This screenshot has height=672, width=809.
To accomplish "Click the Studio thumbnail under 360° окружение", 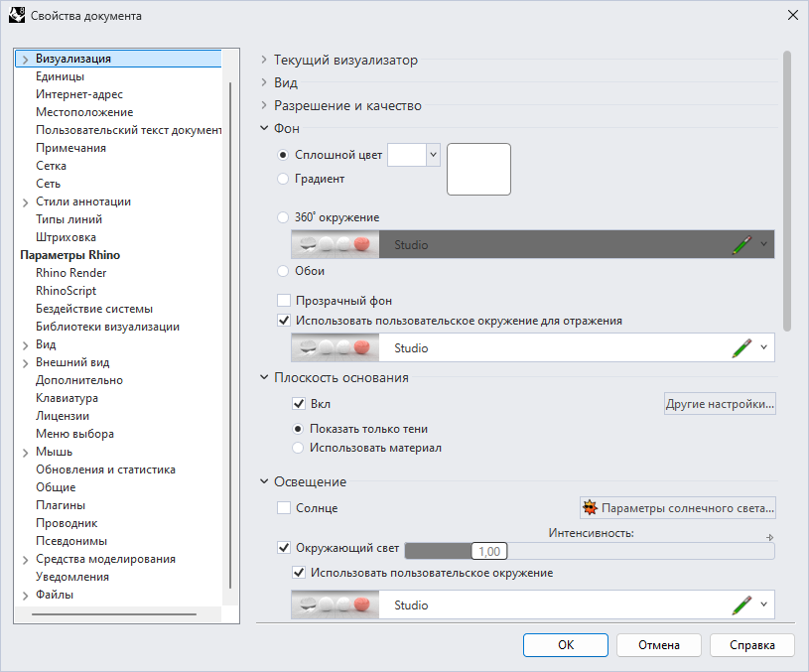I will pyautogui.click(x=336, y=244).
